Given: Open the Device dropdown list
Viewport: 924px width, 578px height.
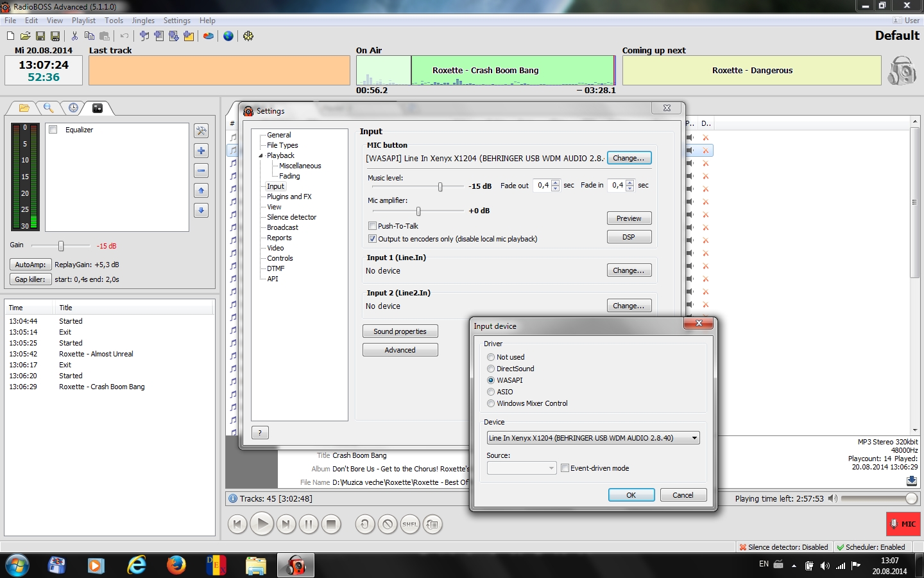Looking at the screenshot, I should point(593,438).
